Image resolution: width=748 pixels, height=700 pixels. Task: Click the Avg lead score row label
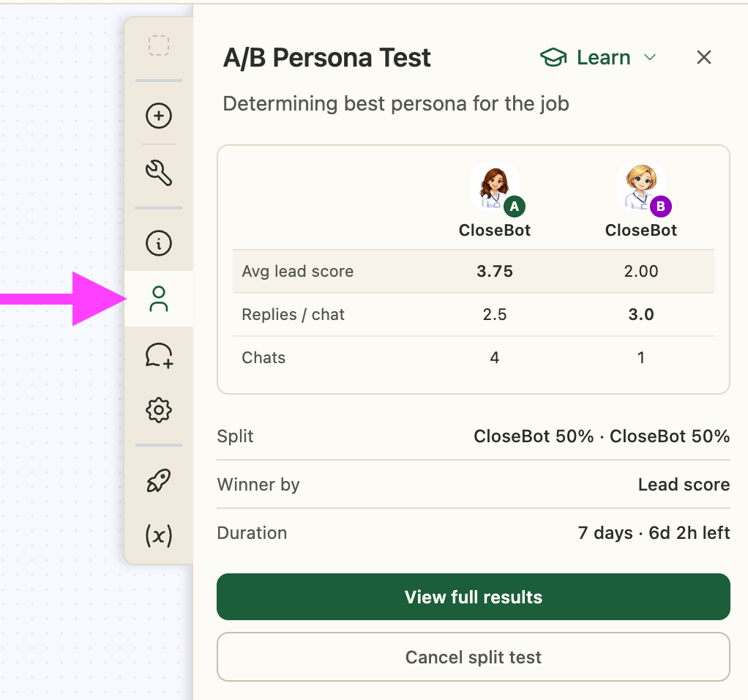298,271
